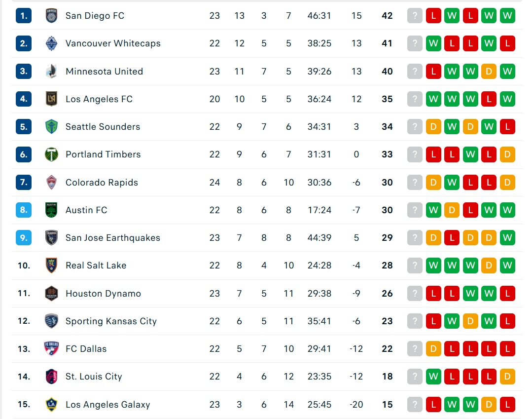Image resolution: width=532 pixels, height=419 pixels.
Task: Open the Minnesota United loon logo
Action: click(52, 71)
